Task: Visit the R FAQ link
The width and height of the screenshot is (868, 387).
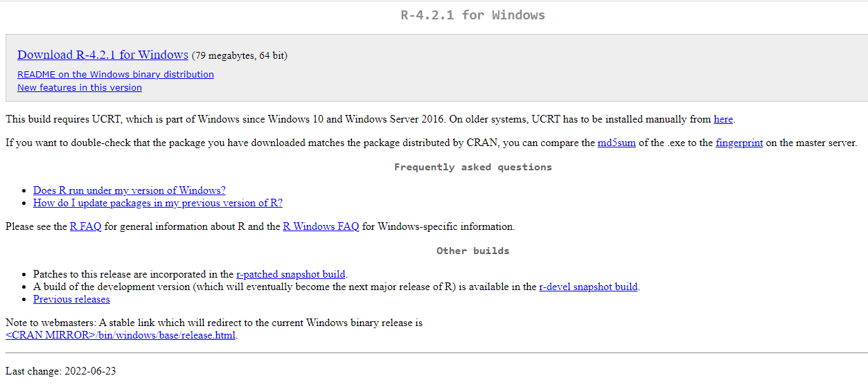Action: tap(86, 226)
